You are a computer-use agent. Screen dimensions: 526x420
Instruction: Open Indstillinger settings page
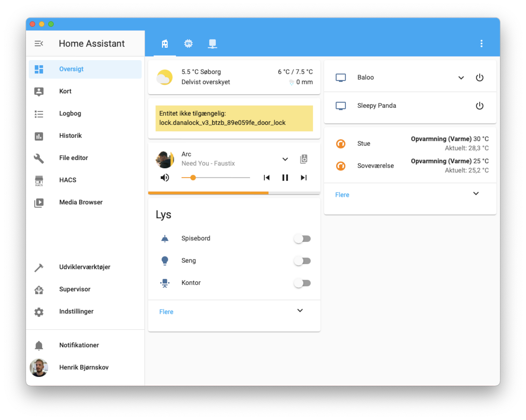tap(85, 311)
